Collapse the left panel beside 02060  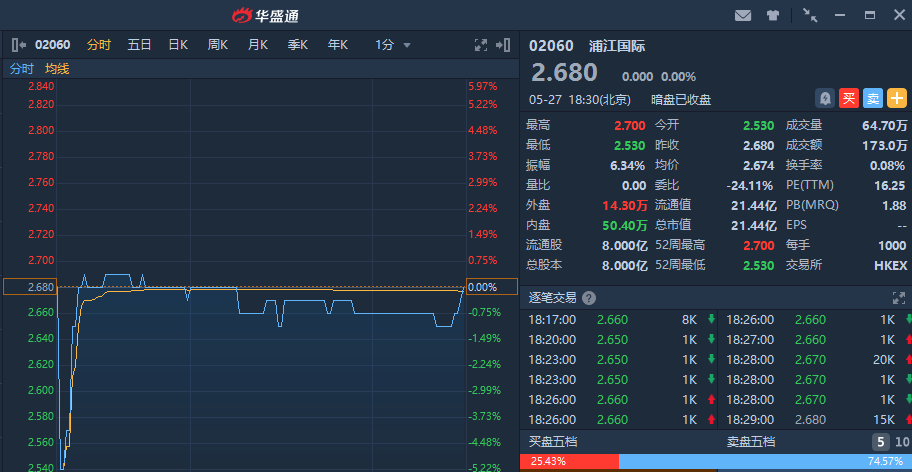19,45
